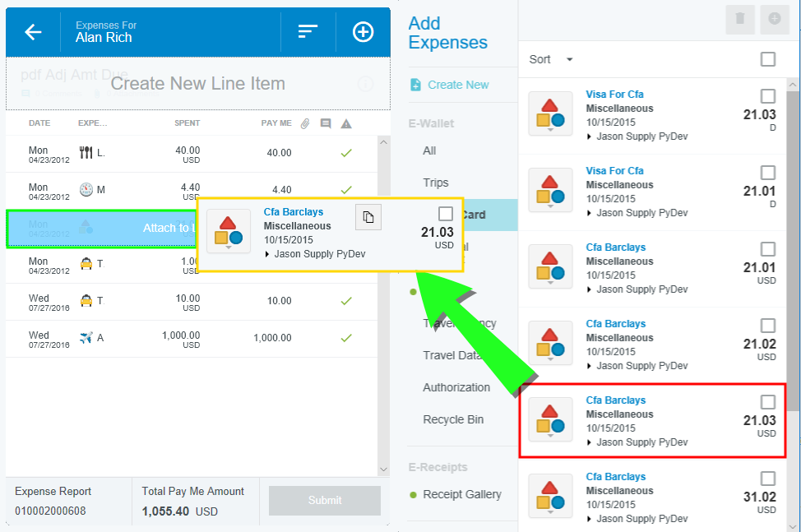The height and width of the screenshot is (532, 801).
Task: Click the gray plus icon beside trash
Action: [774, 19]
